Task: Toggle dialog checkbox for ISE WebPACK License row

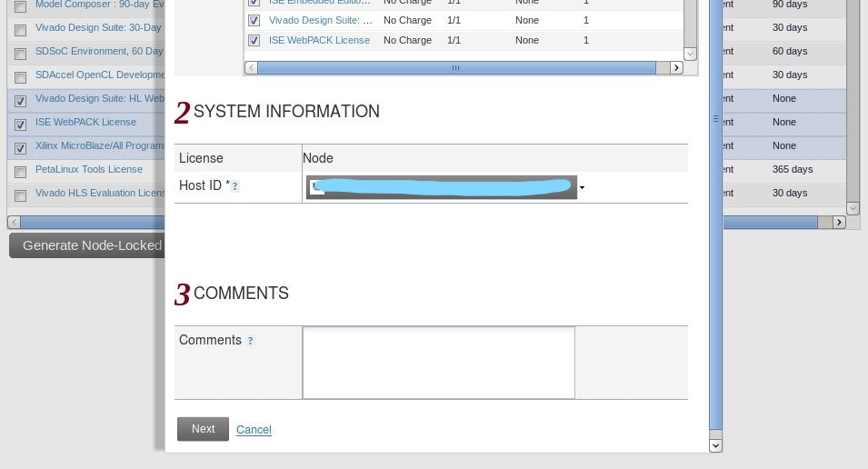Action: (x=254, y=40)
